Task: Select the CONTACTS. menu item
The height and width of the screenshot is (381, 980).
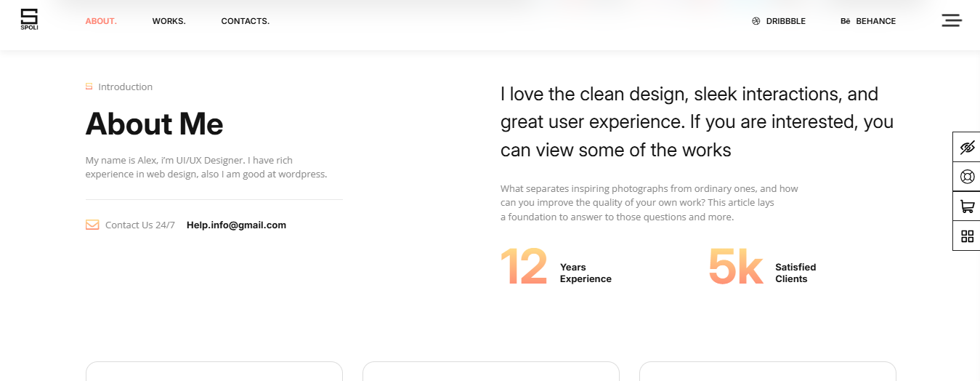Action: point(246,21)
